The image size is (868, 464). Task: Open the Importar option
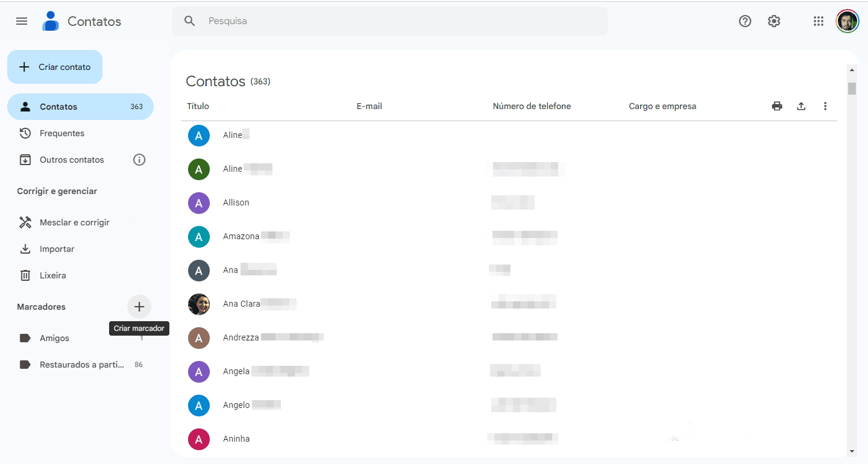[80, 249]
